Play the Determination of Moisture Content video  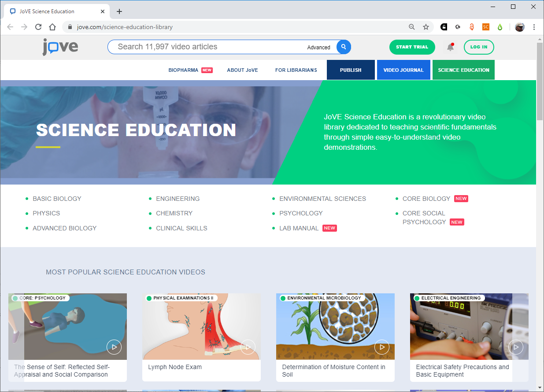(382, 347)
